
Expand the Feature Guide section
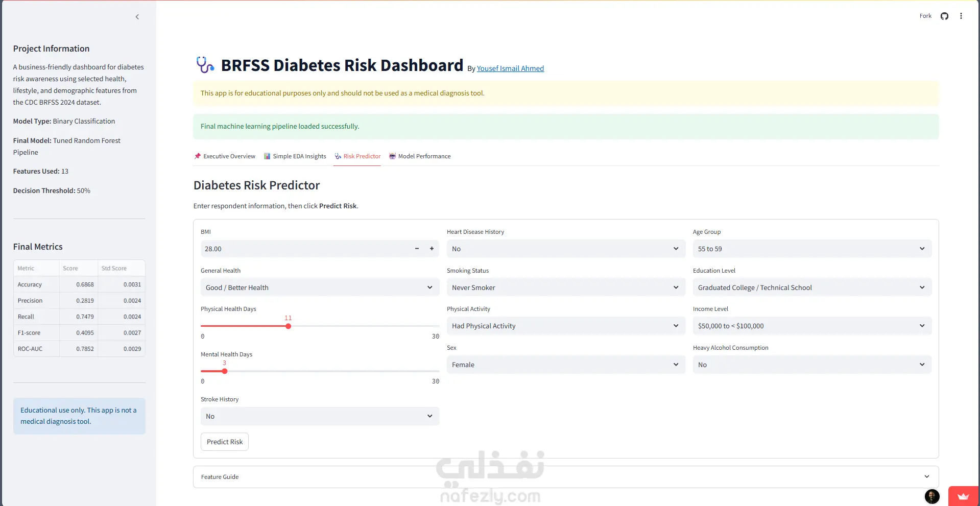pos(566,477)
